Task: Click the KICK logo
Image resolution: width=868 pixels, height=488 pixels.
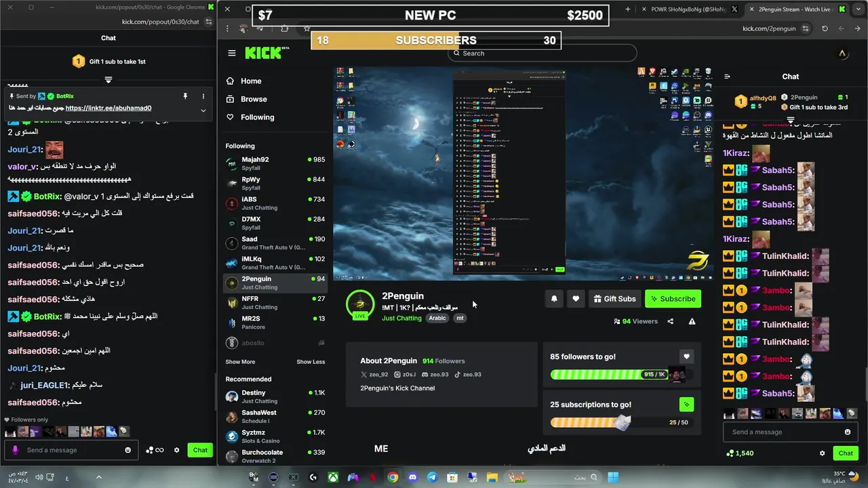Action: (x=266, y=53)
